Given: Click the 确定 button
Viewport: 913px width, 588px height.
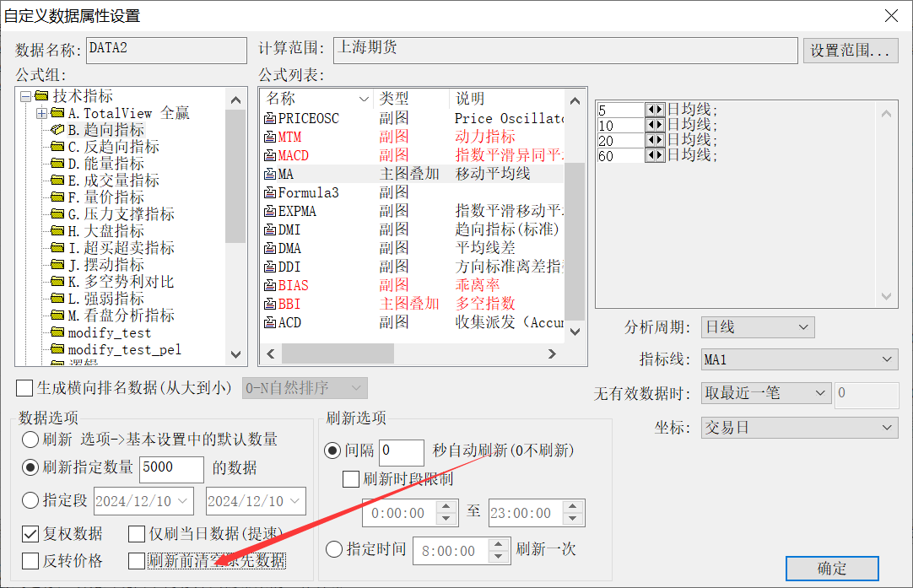Looking at the screenshot, I should coord(832,569).
